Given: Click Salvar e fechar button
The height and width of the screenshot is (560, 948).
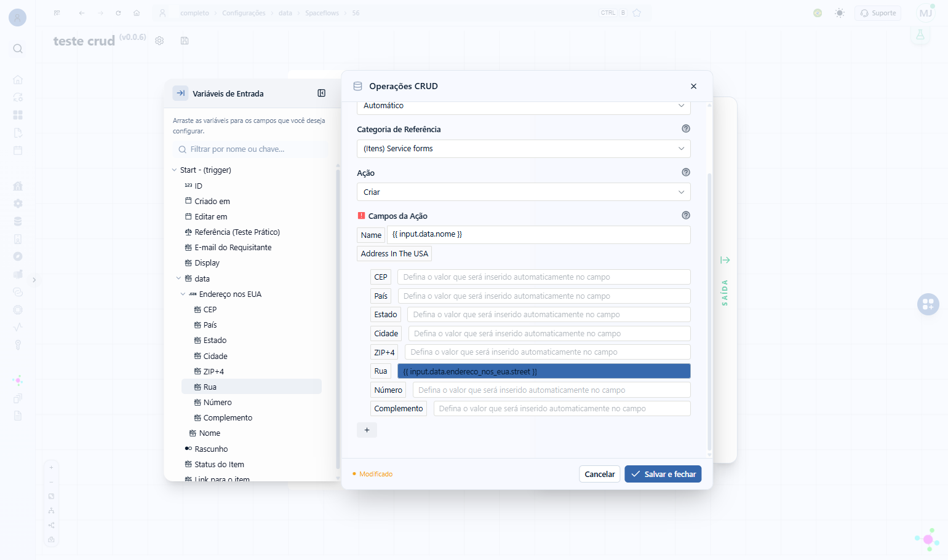Looking at the screenshot, I should point(663,474).
